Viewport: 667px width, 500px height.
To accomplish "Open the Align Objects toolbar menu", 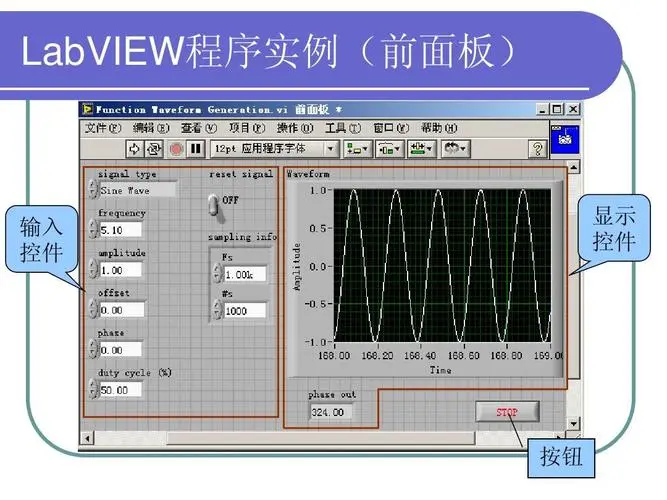I will [x=357, y=149].
